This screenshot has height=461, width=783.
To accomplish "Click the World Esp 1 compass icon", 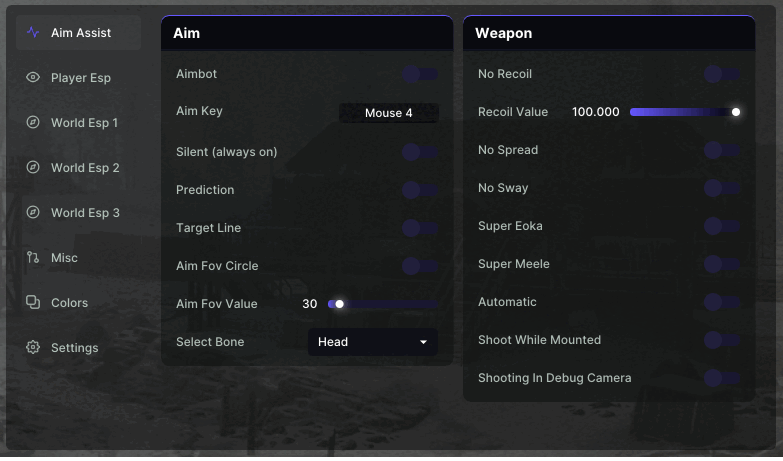I will pyautogui.click(x=33, y=123).
